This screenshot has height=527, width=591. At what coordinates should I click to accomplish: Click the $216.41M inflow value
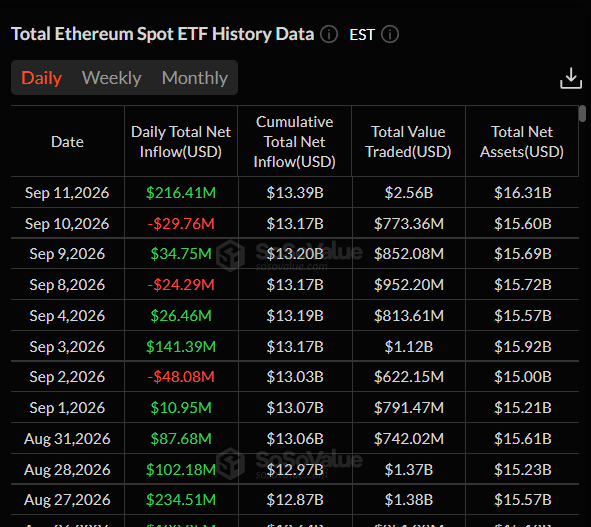pyautogui.click(x=181, y=193)
